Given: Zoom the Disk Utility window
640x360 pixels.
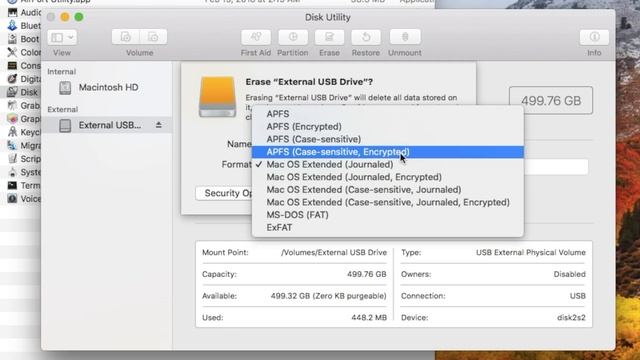Looking at the screenshot, I should coord(79,17).
